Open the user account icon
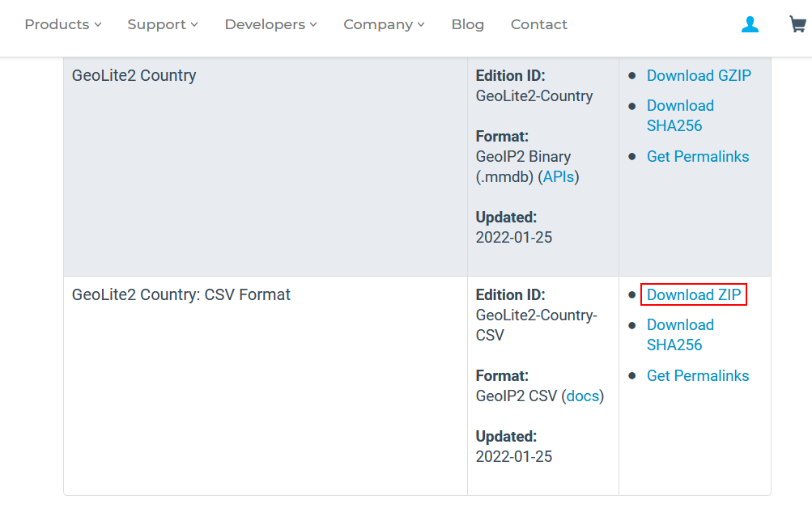Viewport: 812px width, 512px height. click(x=750, y=24)
